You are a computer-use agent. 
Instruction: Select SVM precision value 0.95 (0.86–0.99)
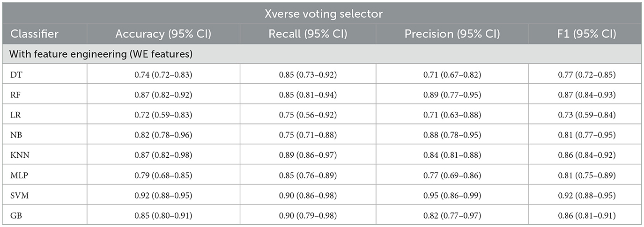[x=452, y=195]
